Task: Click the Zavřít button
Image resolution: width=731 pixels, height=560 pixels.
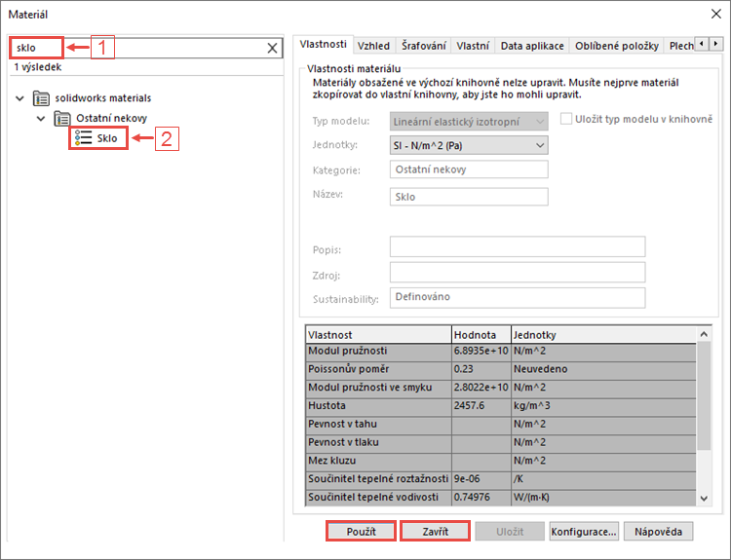Action: click(x=436, y=532)
